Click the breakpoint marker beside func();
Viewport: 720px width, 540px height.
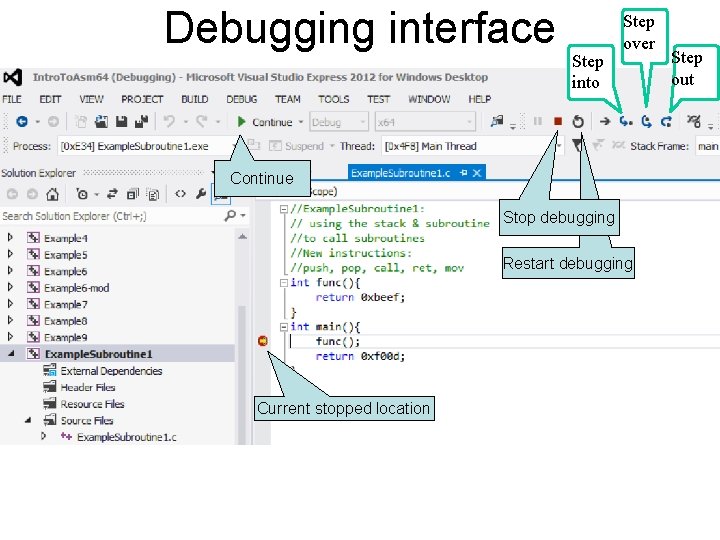263,341
